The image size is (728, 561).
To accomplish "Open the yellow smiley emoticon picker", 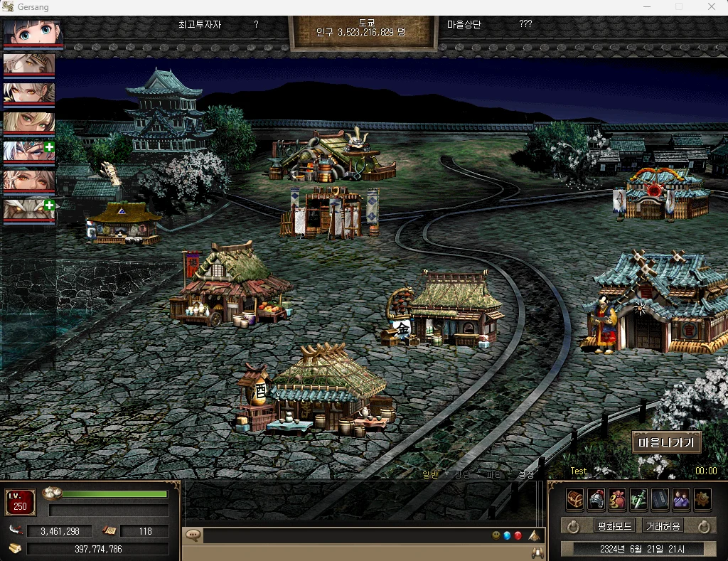I will (496, 535).
